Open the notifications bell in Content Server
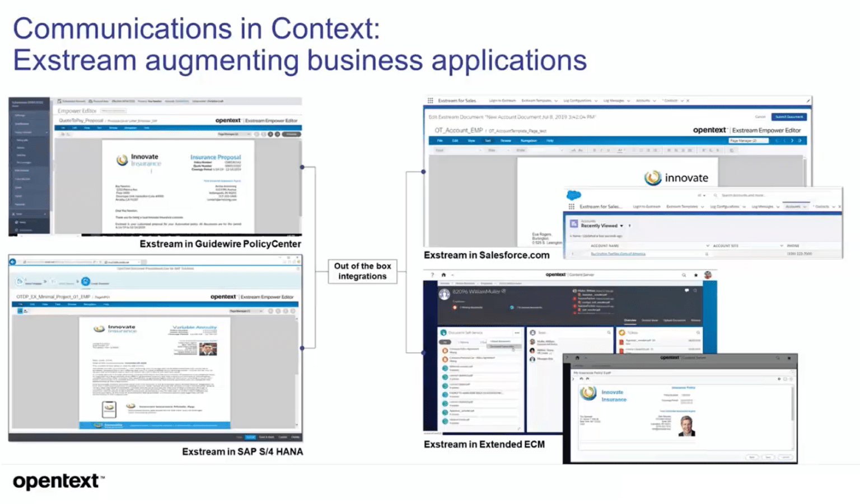The width and height of the screenshot is (860, 504). coord(694,291)
